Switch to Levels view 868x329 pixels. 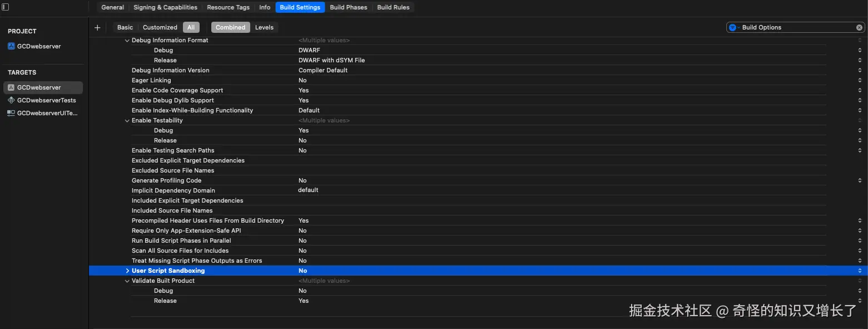click(264, 27)
